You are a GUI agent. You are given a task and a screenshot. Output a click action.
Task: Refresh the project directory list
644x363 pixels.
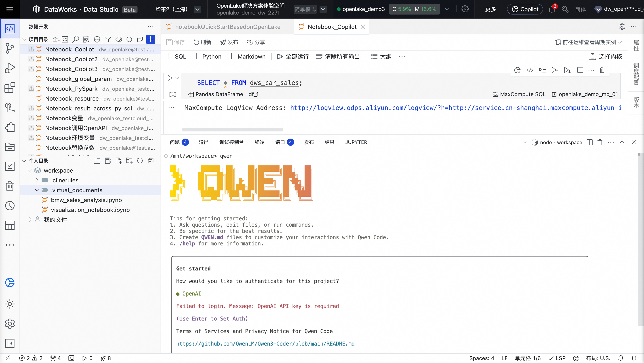click(129, 39)
